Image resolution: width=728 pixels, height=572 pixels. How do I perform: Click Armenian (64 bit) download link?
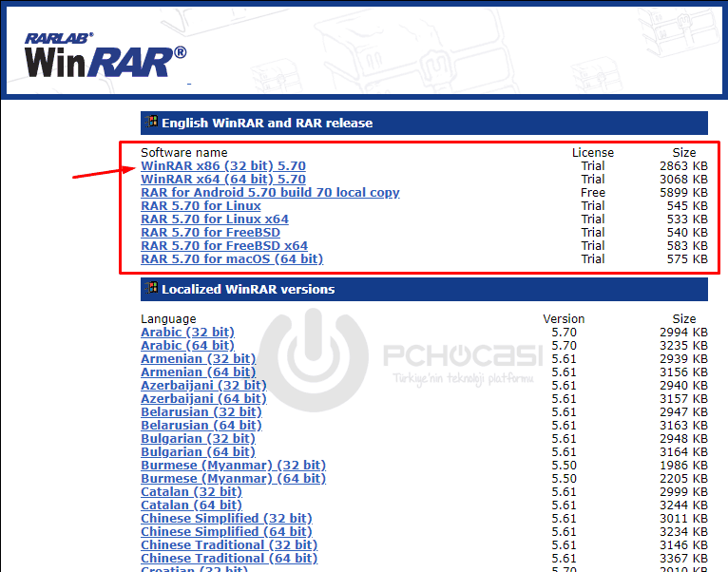pos(198,372)
